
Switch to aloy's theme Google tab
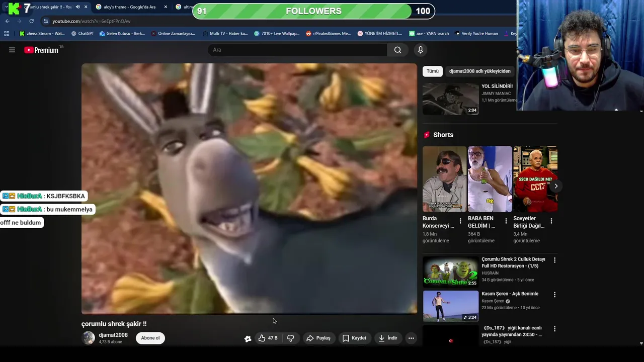130,7
